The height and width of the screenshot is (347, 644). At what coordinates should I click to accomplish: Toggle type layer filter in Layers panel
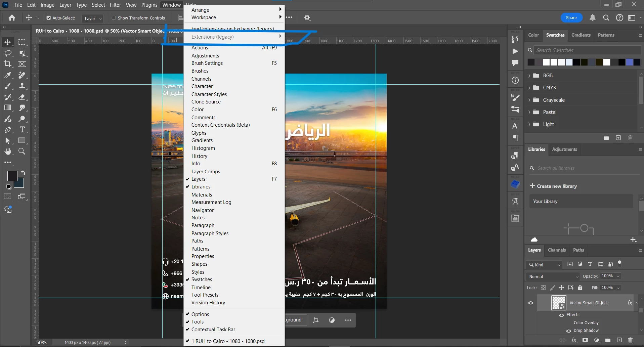[590, 264]
